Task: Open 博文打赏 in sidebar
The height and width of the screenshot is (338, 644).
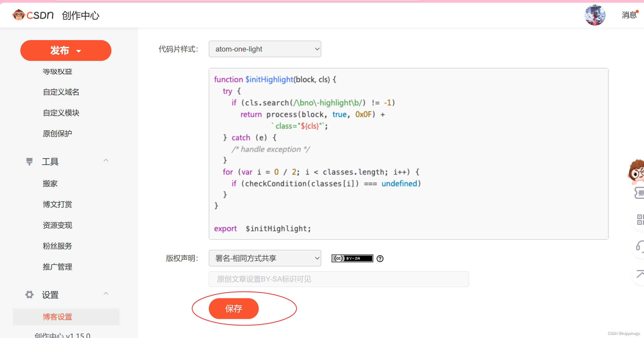Action: coord(58,204)
